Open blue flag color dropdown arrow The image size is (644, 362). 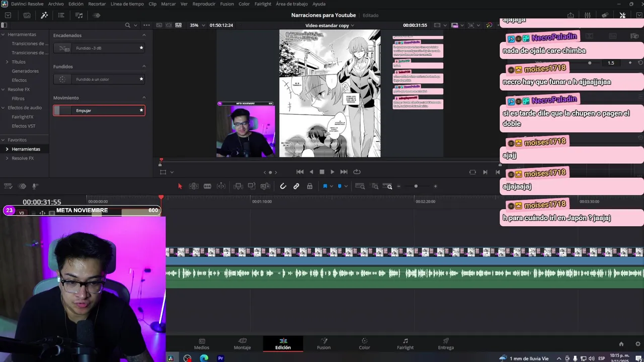click(331, 186)
